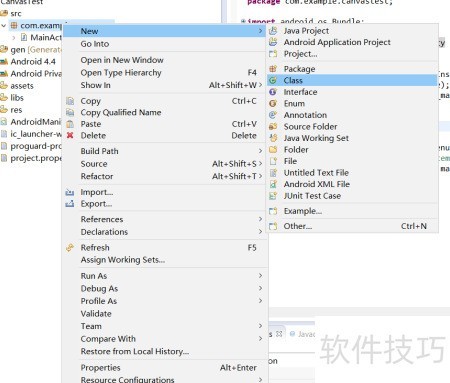
Task: Open the Show In submenu arrow
Action: point(260,85)
